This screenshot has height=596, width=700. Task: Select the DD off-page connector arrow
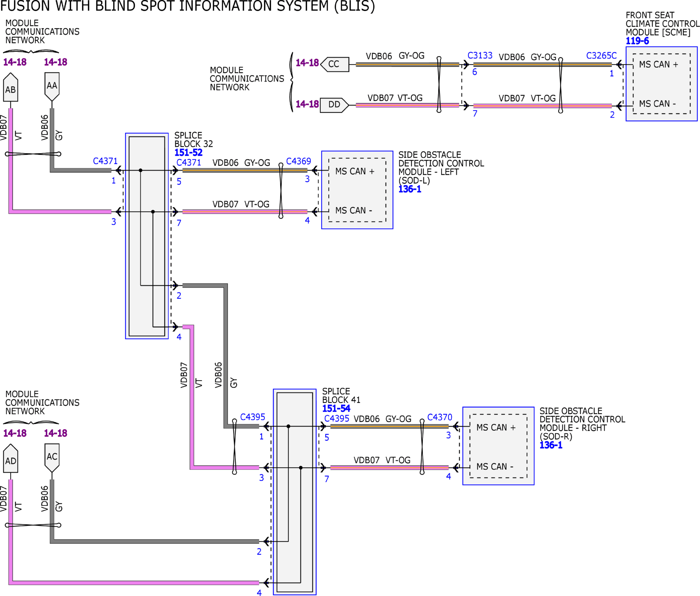tap(335, 105)
